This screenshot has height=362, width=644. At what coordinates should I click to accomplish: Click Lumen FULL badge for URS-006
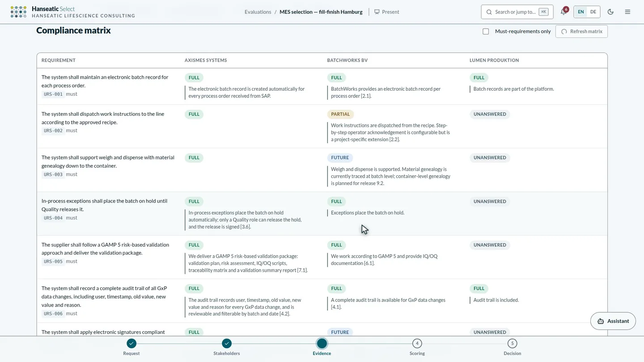[x=479, y=289]
